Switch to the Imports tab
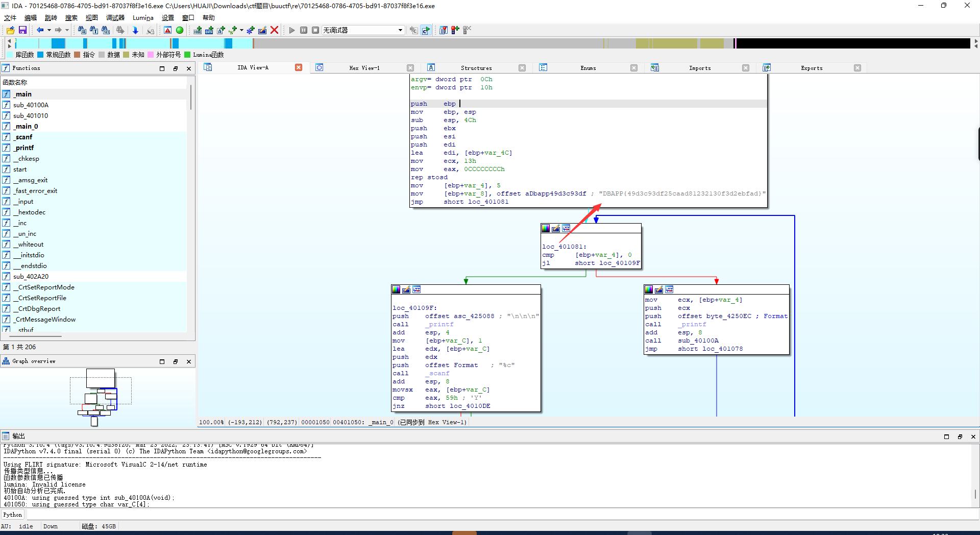This screenshot has width=980, height=535. point(700,68)
